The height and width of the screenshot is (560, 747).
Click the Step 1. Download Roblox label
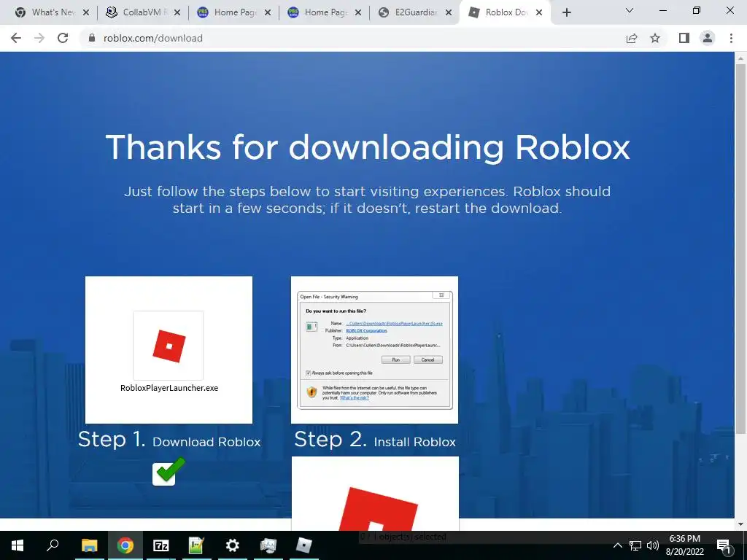pos(169,440)
